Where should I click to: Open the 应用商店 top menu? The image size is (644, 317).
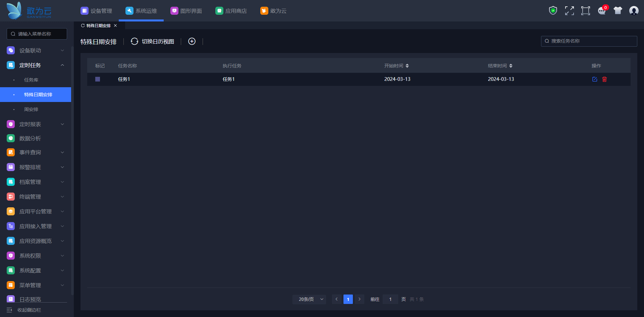[x=231, y=11]
